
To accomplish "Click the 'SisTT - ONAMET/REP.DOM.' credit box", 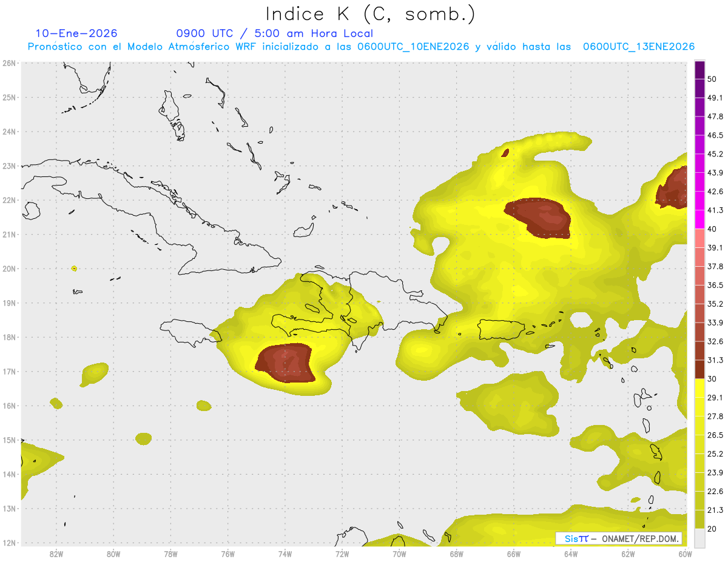I will point(619,538).
